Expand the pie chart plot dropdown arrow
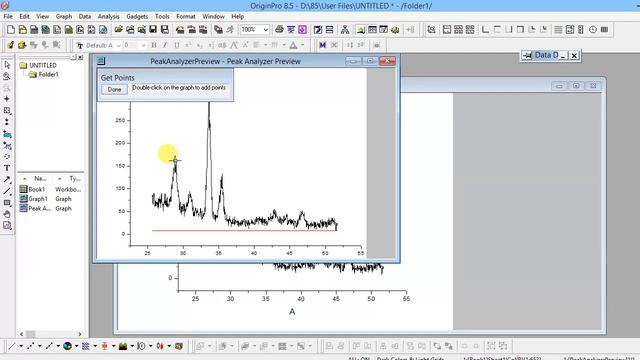 click(x=77, y=346)
